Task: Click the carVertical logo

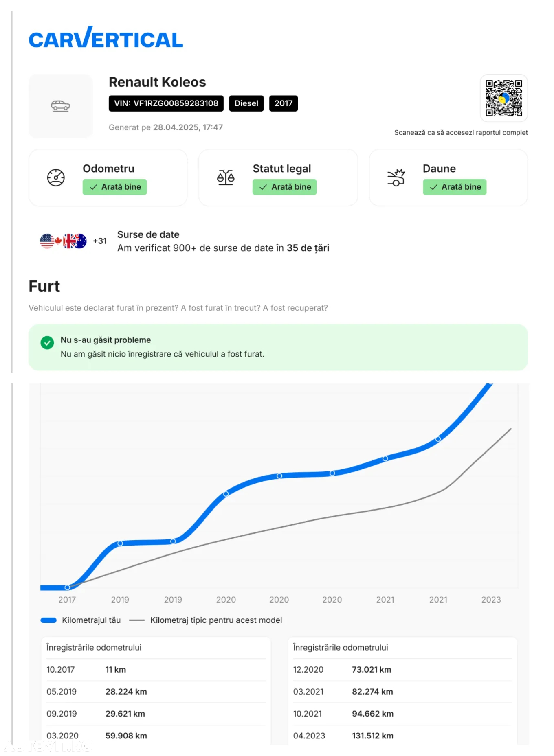Action: click(106, 37)
